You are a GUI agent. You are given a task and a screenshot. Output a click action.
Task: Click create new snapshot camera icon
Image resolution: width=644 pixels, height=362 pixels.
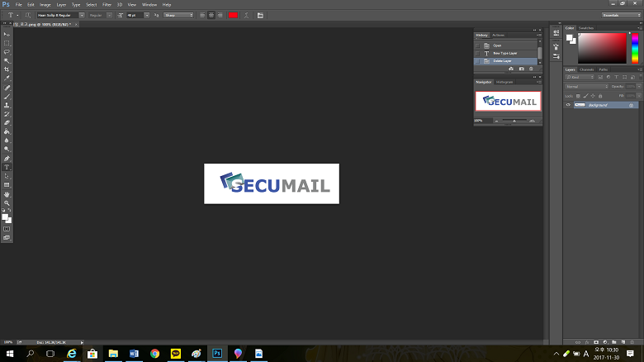pyautogui.click(x=521, y=69)
